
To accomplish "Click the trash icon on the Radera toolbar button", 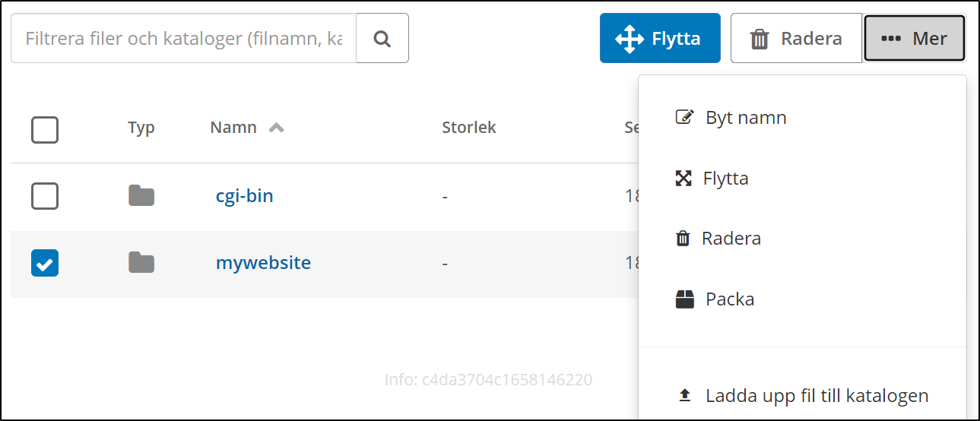I will [760, 39].
